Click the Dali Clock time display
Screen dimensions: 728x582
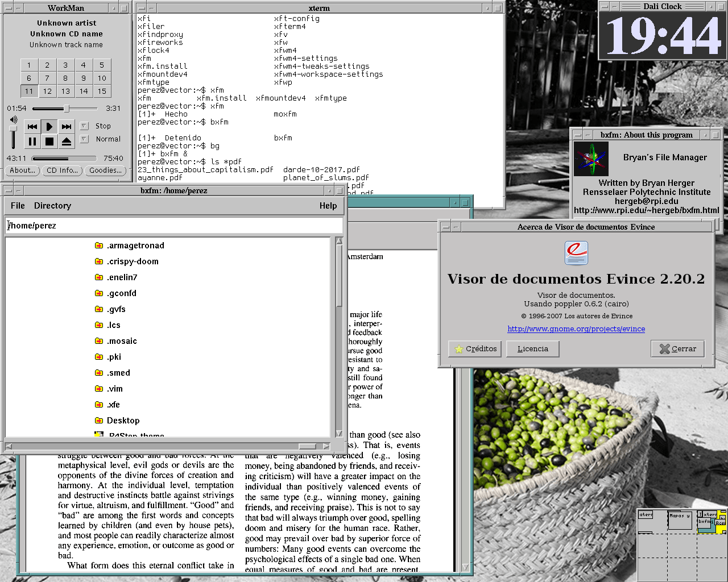coord(663,35)
